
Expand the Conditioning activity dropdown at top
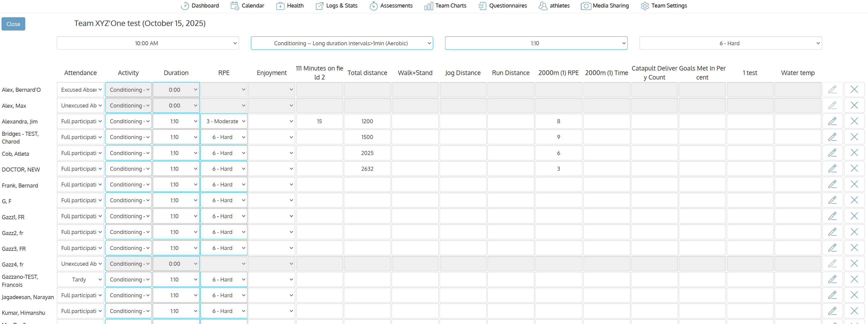[x=342, y=43]
